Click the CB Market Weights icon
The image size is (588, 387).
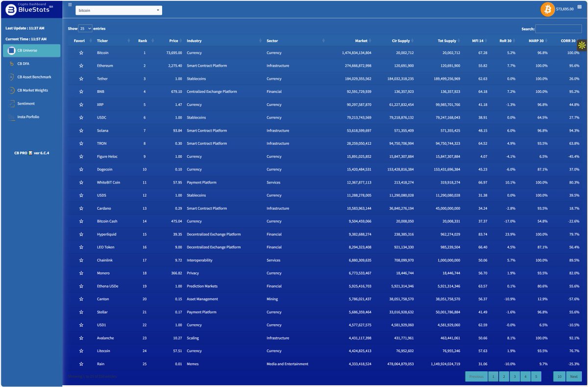click(x=12, y=90)
